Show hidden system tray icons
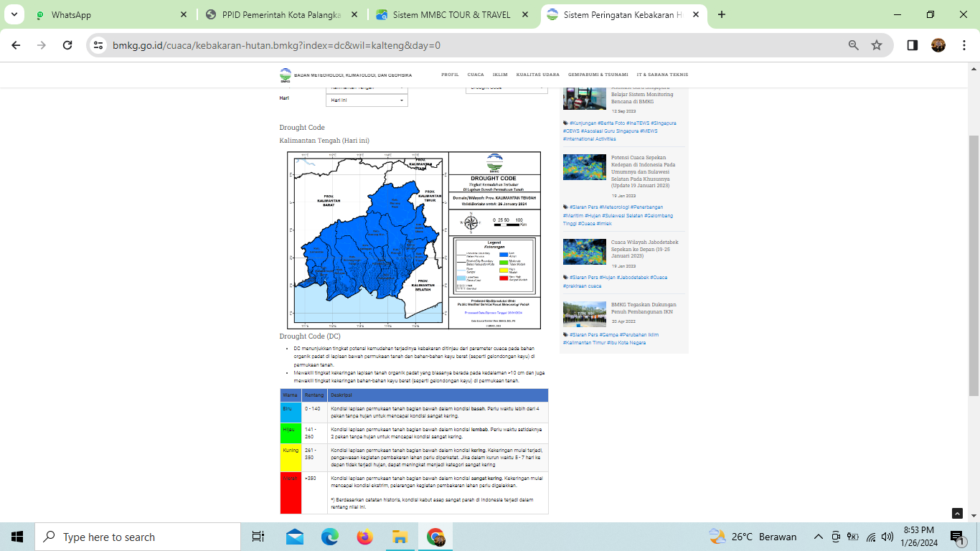The image size is (980, 551). tap(818, 537)
